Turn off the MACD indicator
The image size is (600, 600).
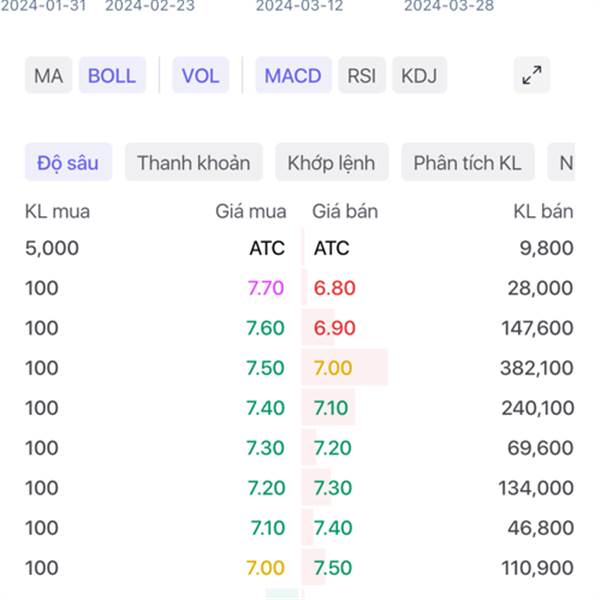[x=293, y=75]
